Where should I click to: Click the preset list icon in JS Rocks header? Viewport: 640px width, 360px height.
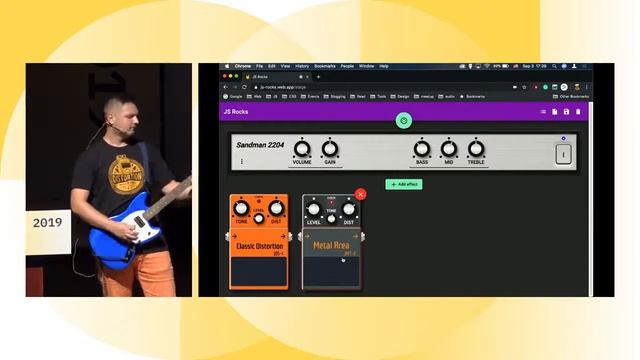pyautogui.click(x=543, y=112)
